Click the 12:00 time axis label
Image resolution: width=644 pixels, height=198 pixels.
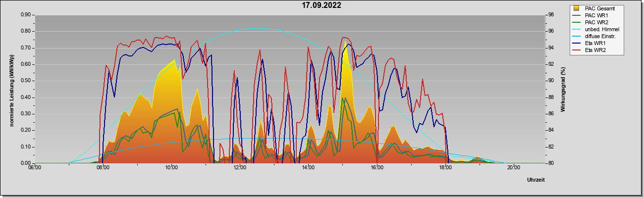click(x=239, y=167)
